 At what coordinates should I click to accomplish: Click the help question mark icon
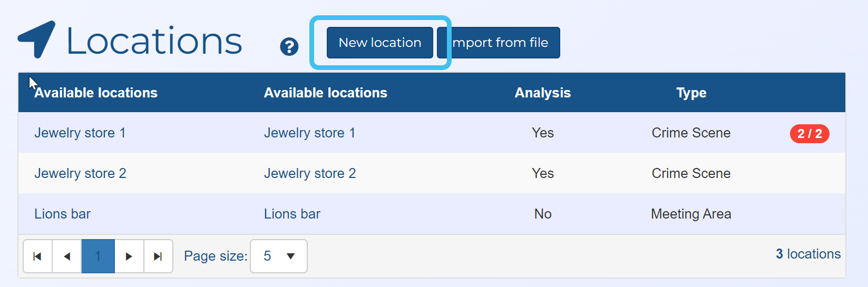pyautogui.click(x=289, y=47)
